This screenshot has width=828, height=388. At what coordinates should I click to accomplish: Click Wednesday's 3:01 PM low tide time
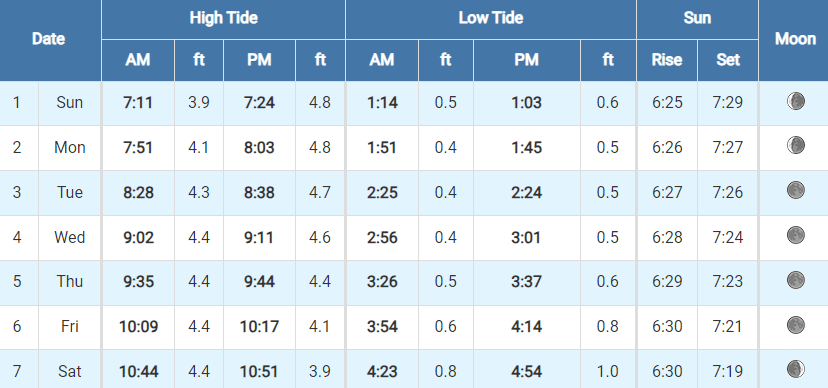(526, 237)
